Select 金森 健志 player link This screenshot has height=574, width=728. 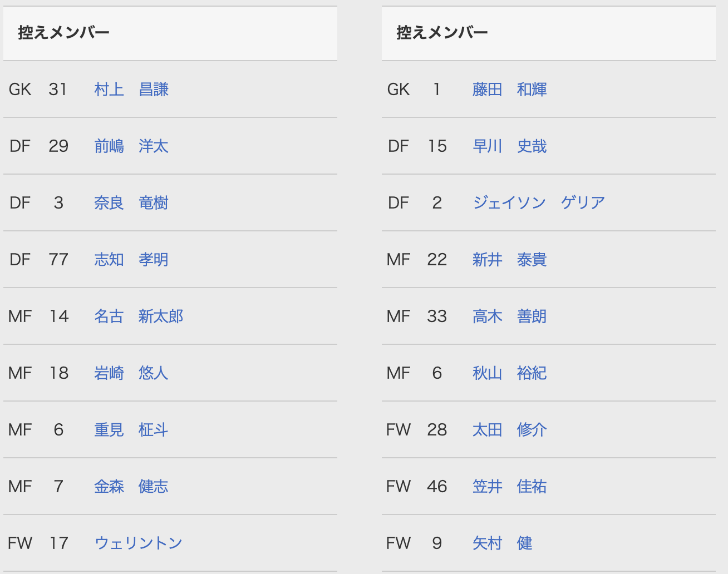coord(131,487)
